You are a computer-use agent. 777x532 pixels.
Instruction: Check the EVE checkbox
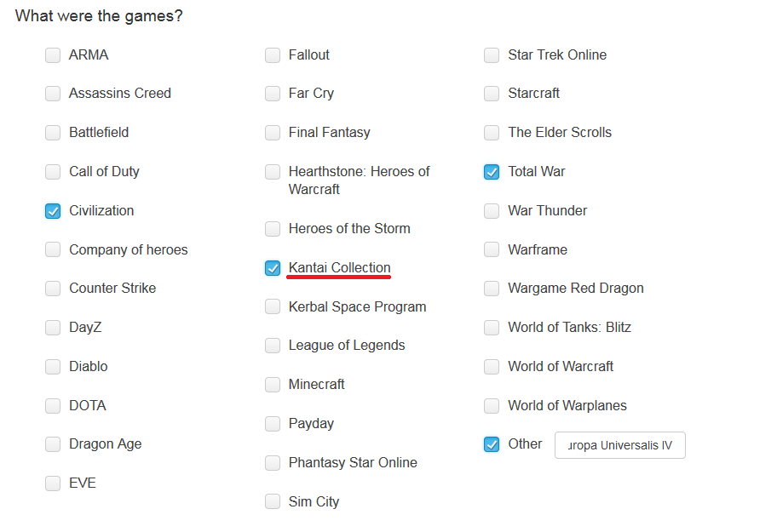tap(53, 483)
